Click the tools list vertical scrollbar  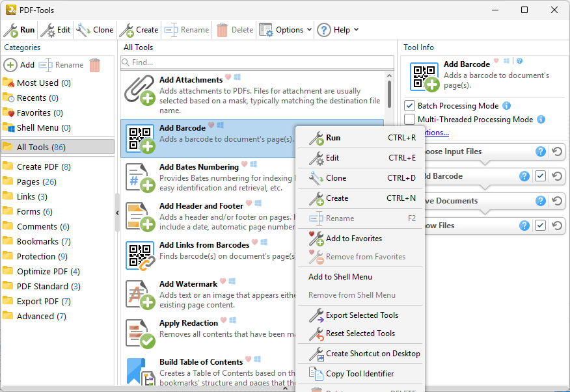click(x=389, y=94)
